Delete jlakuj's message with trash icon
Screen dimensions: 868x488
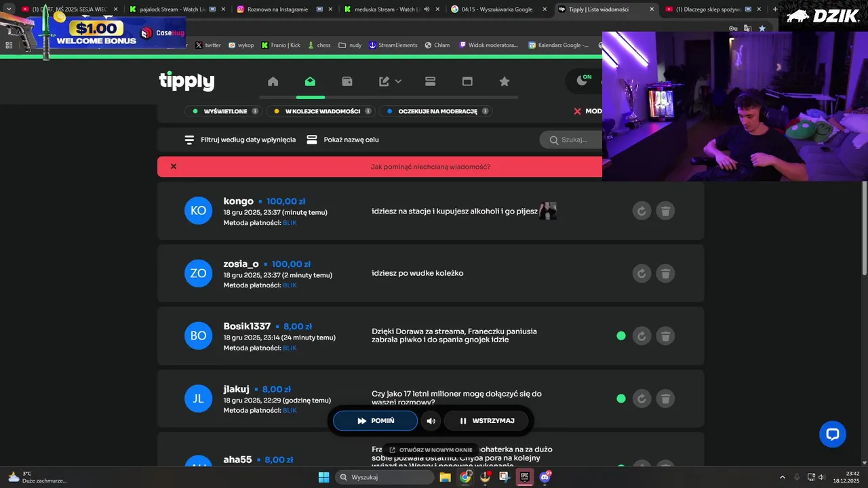coord(666,399)
